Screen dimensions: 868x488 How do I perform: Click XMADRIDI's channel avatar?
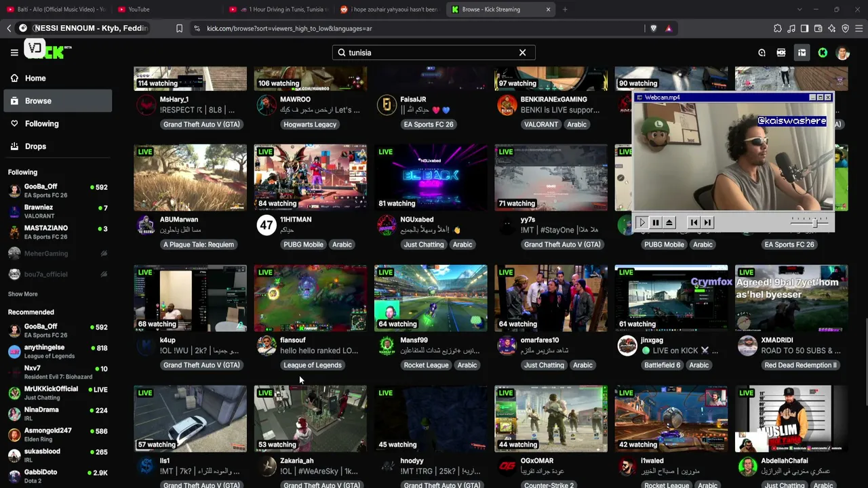[747, 346]
